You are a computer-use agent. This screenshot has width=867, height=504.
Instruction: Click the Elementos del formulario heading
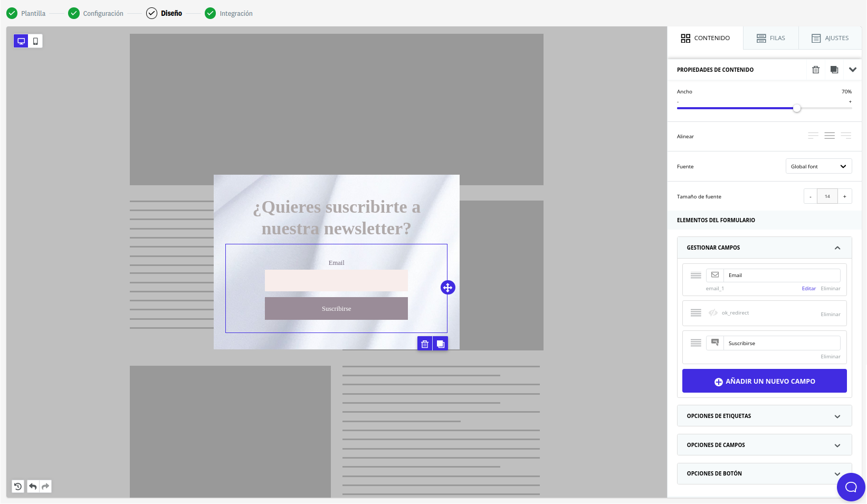click(x=716, y=220)
